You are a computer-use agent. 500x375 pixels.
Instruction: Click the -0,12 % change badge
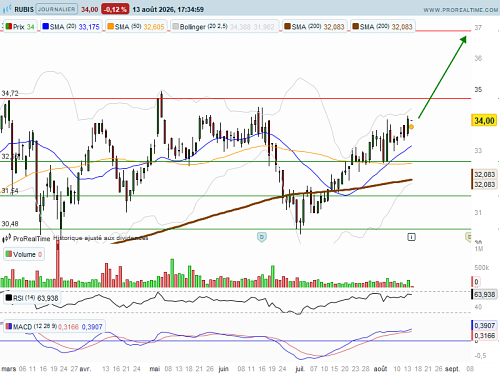tap(115, 9)
